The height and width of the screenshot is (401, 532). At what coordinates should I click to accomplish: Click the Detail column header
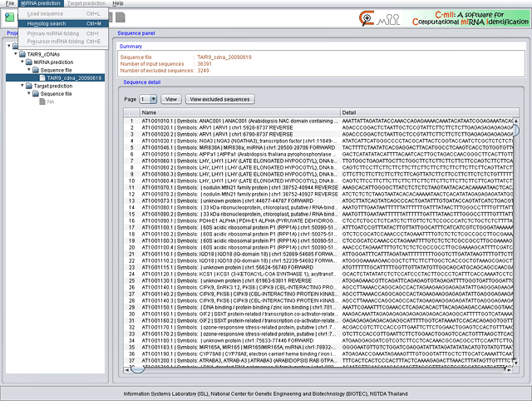430,112
